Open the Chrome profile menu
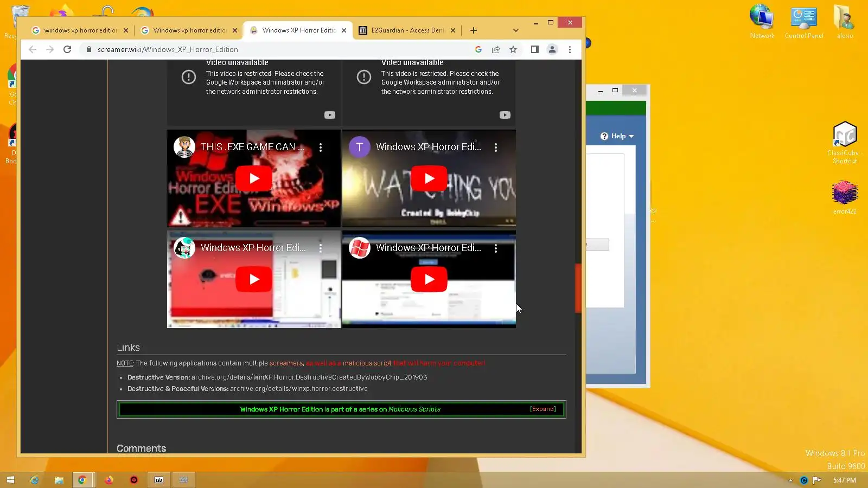The width and height of the screenshot is (868, 488). 552,49
